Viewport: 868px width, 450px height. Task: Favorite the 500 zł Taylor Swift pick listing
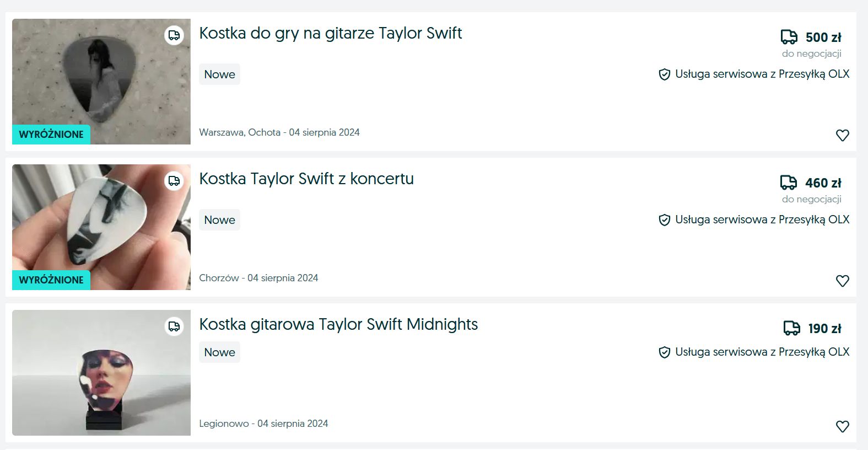coord(842,135)
